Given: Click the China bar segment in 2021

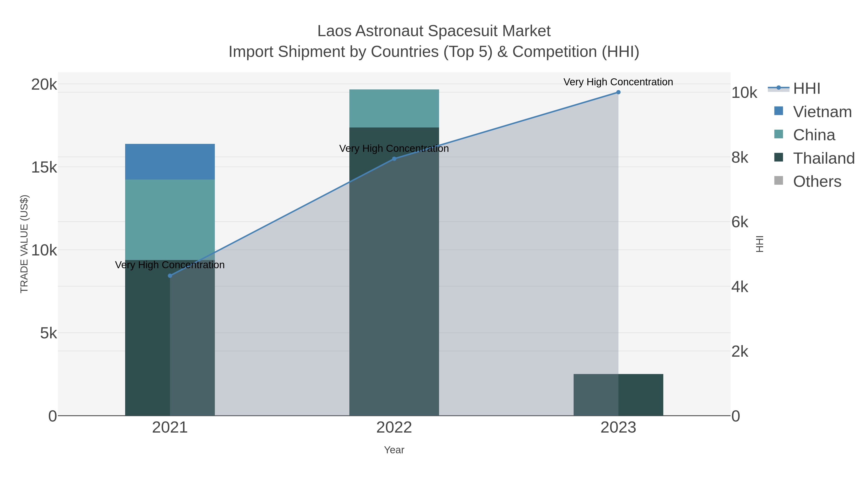Looking at the screenshot, I should click(170, 220).
